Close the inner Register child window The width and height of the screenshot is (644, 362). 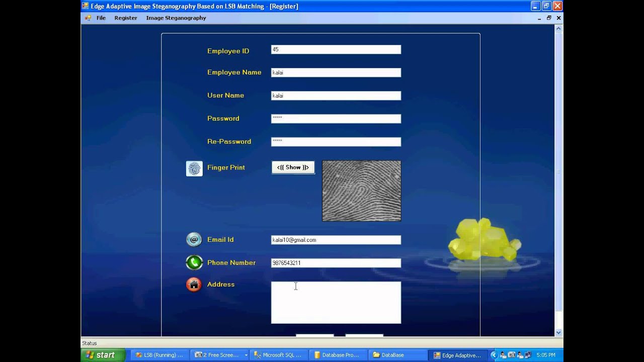[x=558, y=18]
